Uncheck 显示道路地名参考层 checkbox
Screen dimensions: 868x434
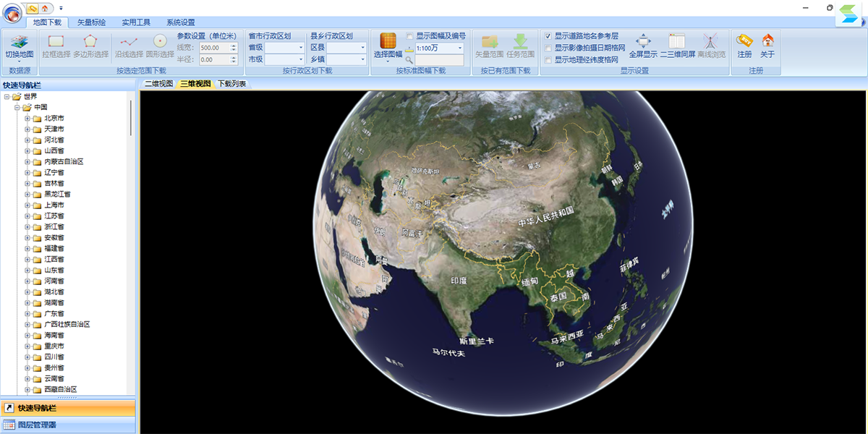(x=548, y=35)
